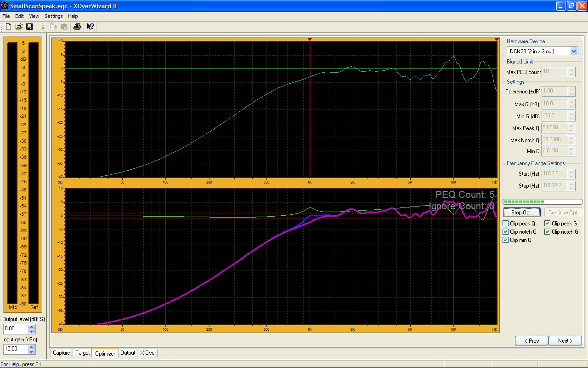The image size is (588, 368).
Task: Click the Prev navigation button
Action: [x=531, y=341]
